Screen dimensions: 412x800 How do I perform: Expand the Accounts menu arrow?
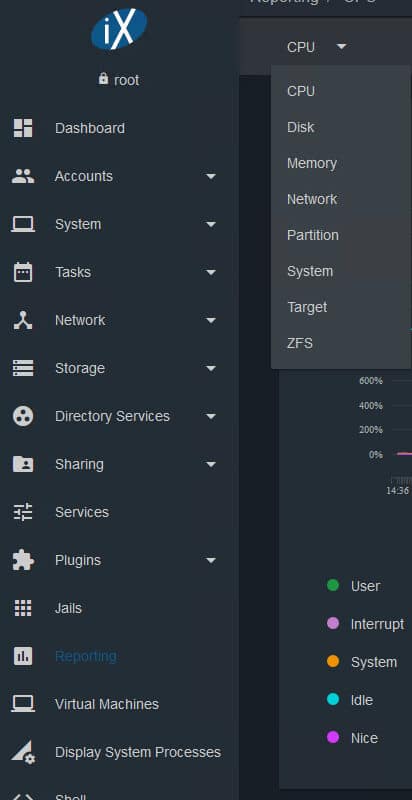pyautogui.click(x=211, y=177)
